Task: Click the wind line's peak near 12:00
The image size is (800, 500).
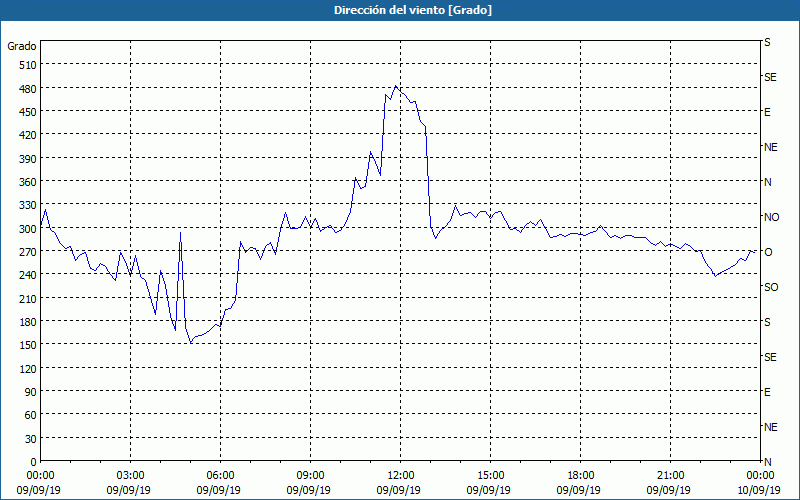Action: click(396, 86)
